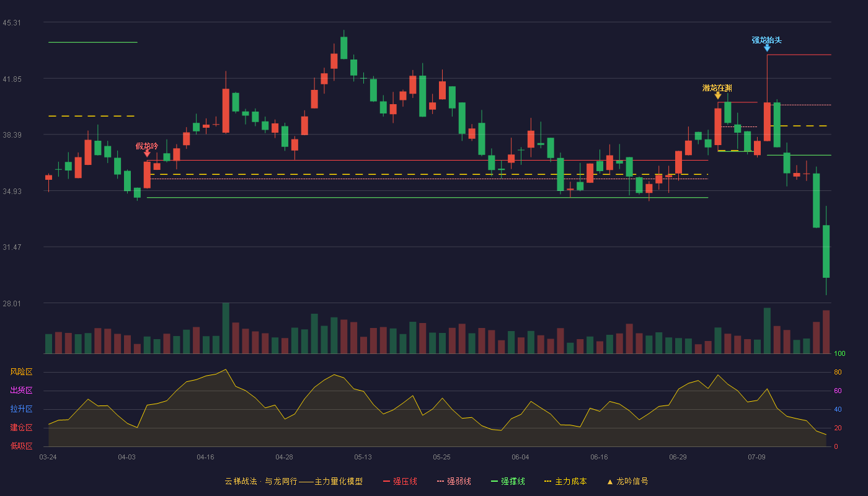
Task: Click the 45.31 price axis label
Action: tap(11, 23)
